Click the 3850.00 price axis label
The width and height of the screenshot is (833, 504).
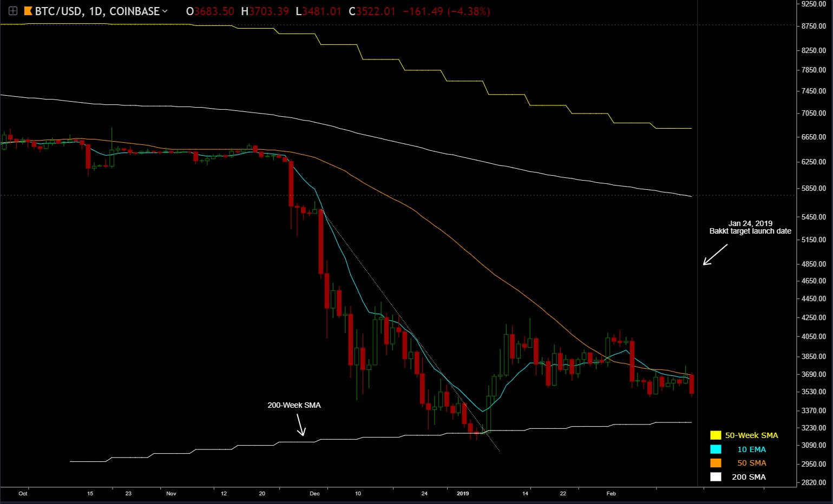tap(814, 356)
